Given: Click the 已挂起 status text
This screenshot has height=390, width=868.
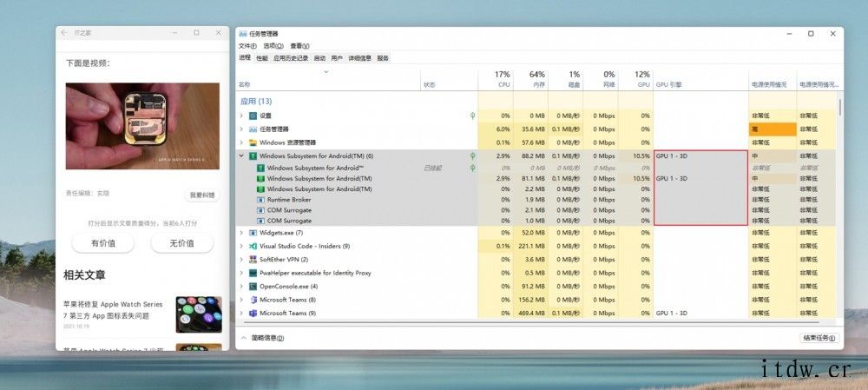Looking at the screenshot, I should point(433,168).
